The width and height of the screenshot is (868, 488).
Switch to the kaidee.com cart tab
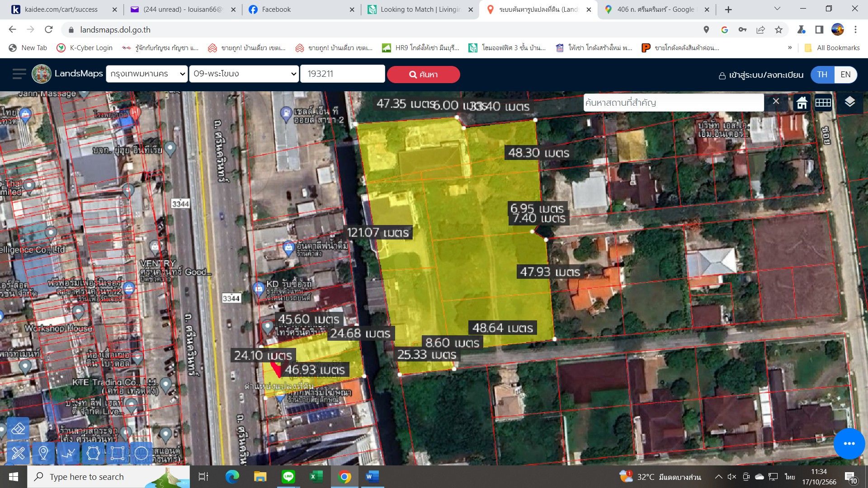point(61,9)
